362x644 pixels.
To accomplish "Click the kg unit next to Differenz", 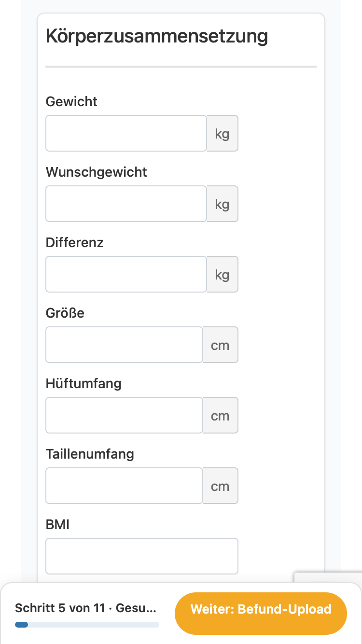I will pos(223,274).
